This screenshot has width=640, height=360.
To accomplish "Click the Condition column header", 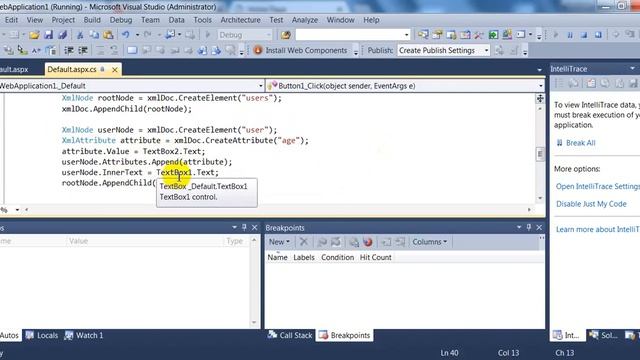I will point(337,257).
